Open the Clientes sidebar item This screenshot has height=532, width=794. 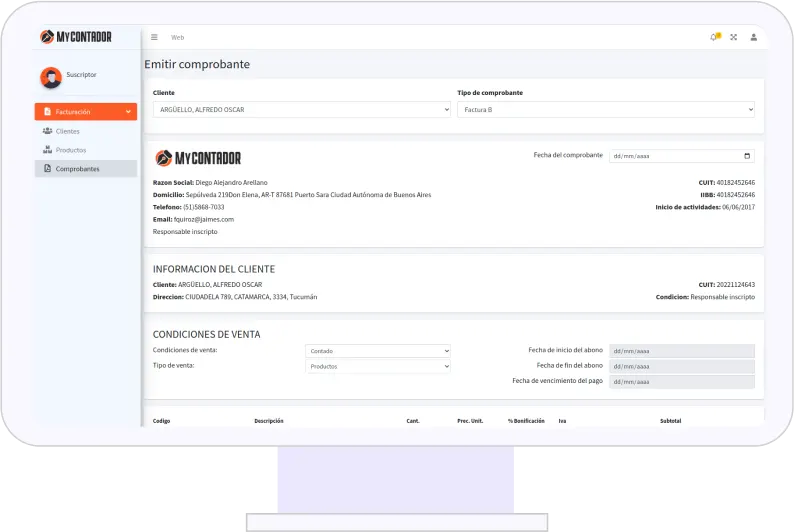[67, 131]
